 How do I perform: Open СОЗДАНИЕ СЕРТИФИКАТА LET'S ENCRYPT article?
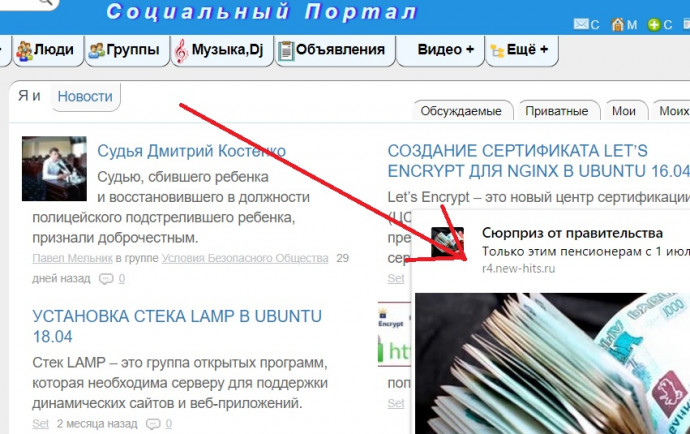(x=539, y=161)
